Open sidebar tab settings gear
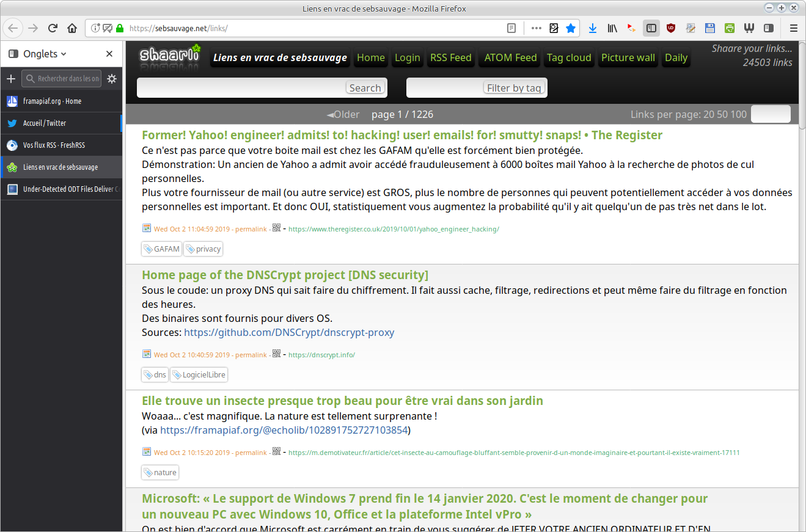 (111, 79)
